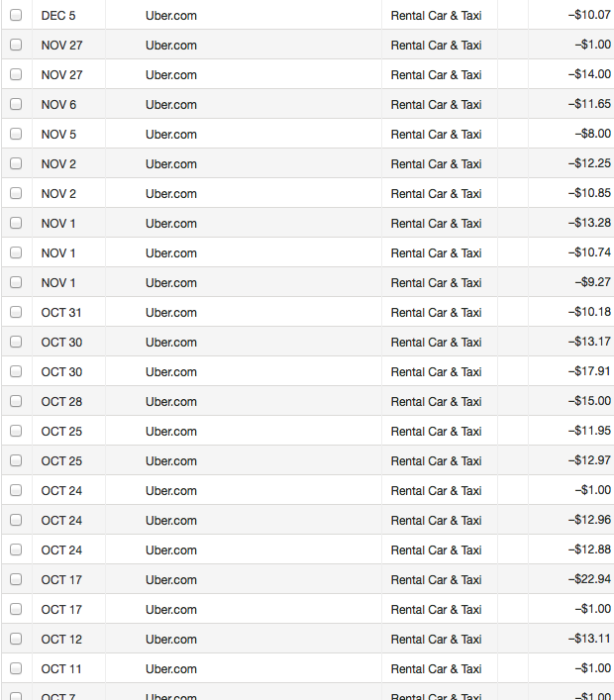Click Uber.com in the OCT 31 transaction
Image resolution: width=614 pixels, height=700 pixels.
tap(170, 312)
